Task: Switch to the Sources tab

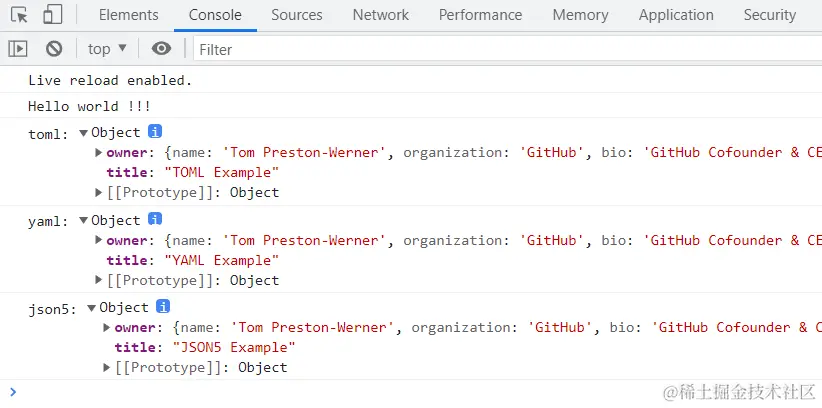Action: (296, 15)
